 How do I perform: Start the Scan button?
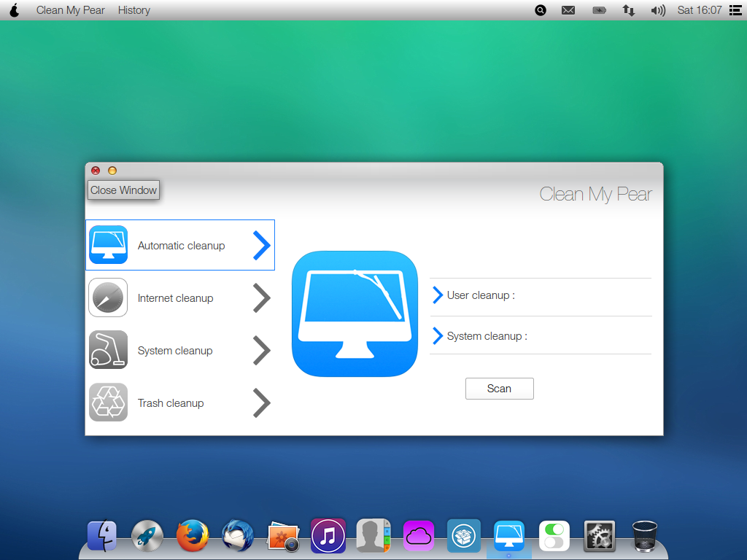(499, 389)
